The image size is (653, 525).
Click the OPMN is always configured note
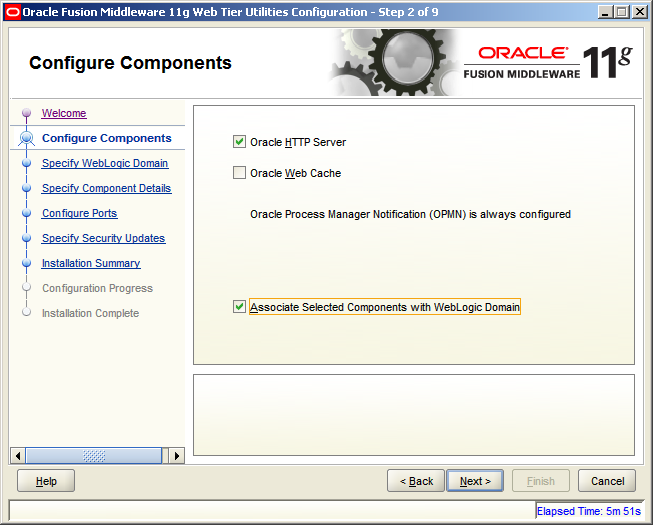[410, 214]
